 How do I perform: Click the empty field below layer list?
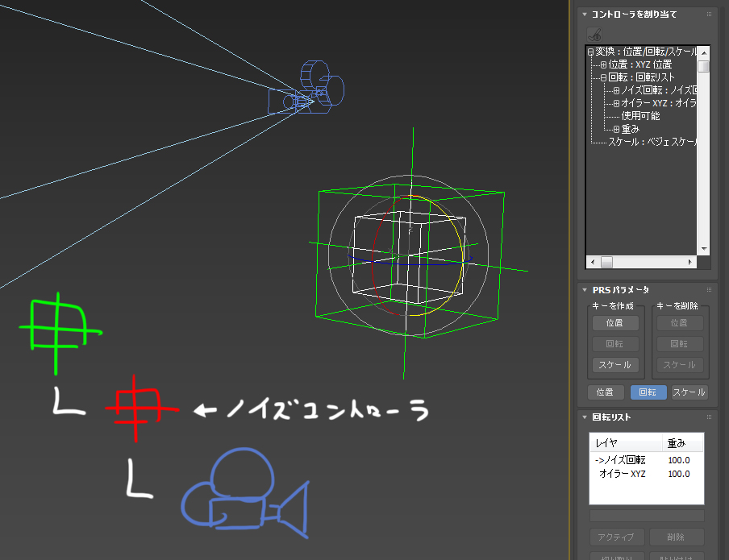[x=646, y=516]
